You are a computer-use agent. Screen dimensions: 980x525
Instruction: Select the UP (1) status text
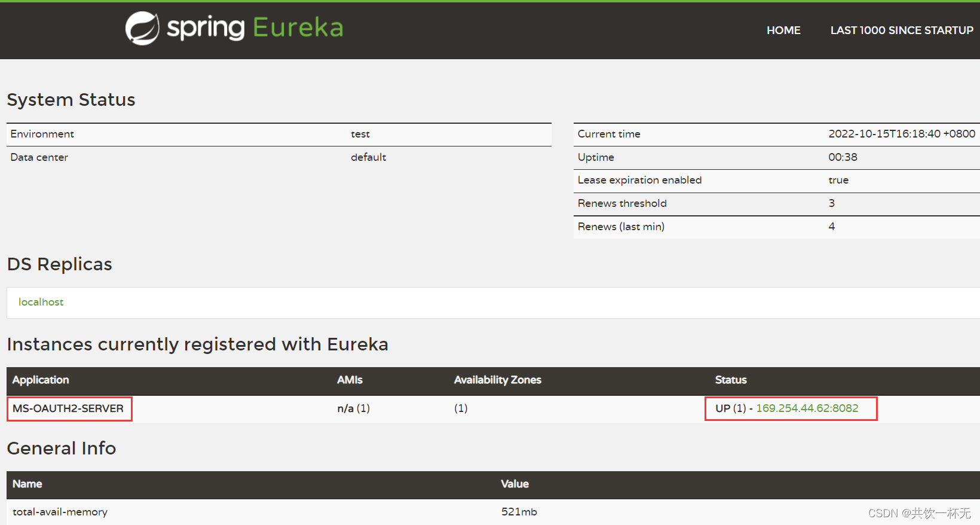(x=731, y=408)
